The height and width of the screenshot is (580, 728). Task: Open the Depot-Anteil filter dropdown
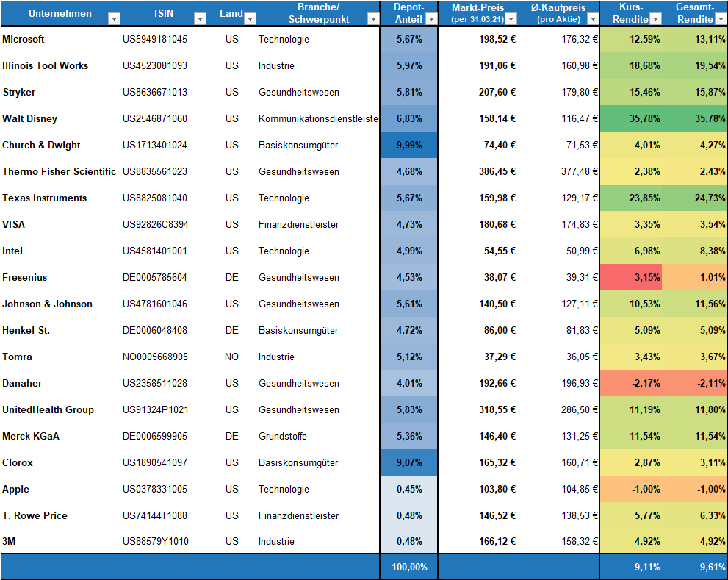432,18
